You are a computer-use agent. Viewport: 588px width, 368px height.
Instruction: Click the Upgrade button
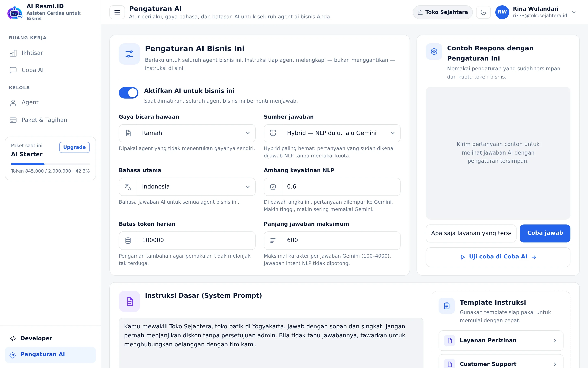coord(74,147)
